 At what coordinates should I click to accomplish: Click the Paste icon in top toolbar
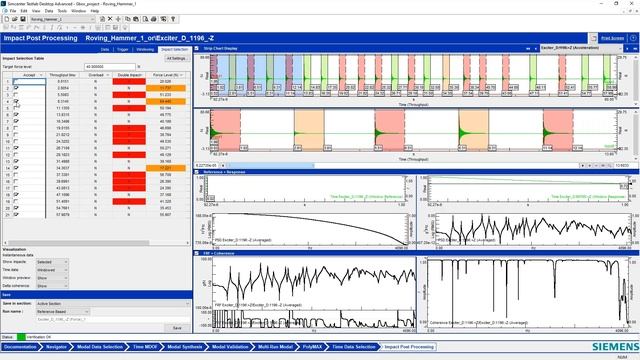click(136, 19)
